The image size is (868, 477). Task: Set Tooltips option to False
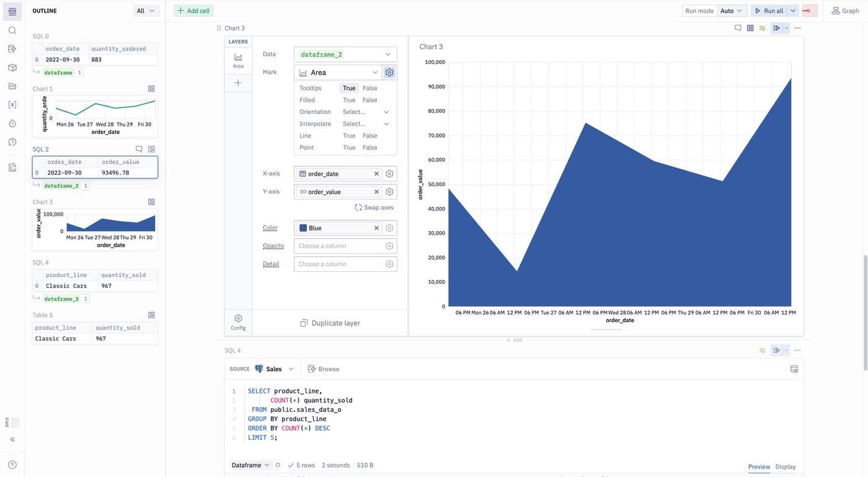[370, 88]
